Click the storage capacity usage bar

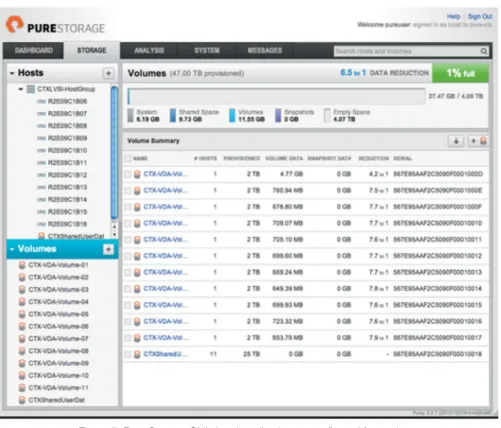coord(276,96)
